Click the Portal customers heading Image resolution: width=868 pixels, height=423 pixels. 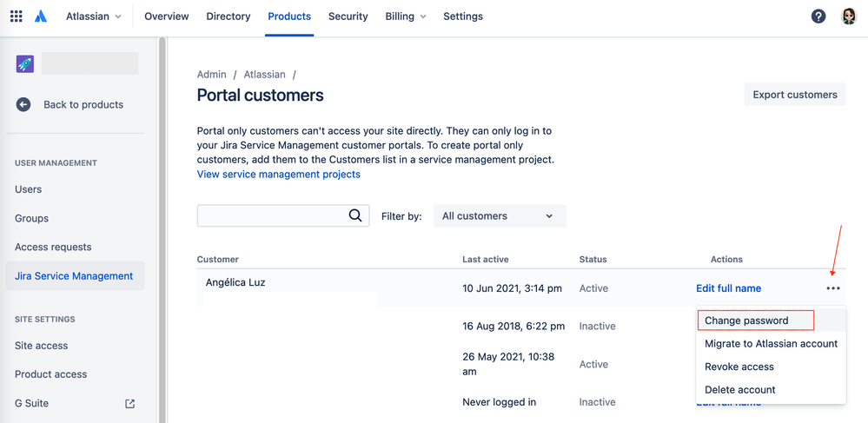click(260, 96)
